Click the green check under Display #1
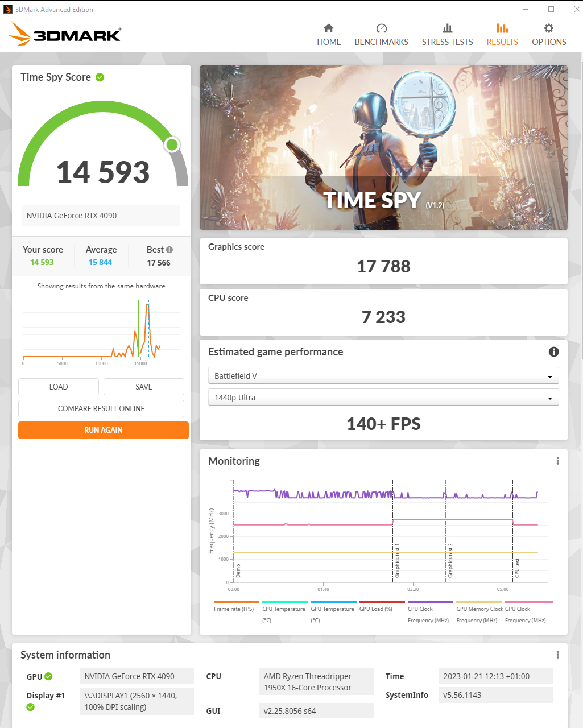 (31, 707)
